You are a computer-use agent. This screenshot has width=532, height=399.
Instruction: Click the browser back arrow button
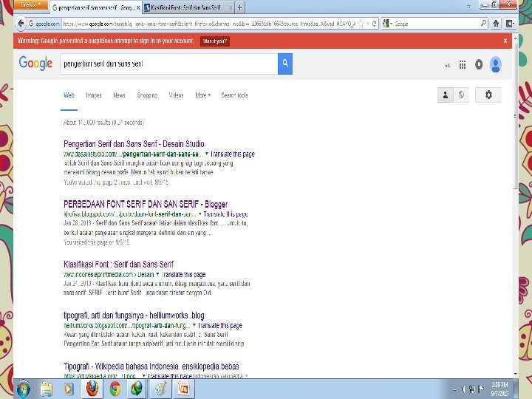pos(21,24)
